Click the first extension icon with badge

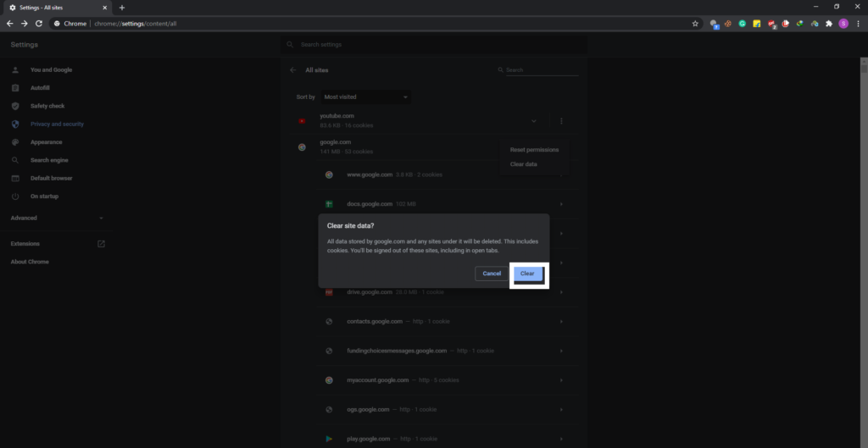[x=714, y=25]
